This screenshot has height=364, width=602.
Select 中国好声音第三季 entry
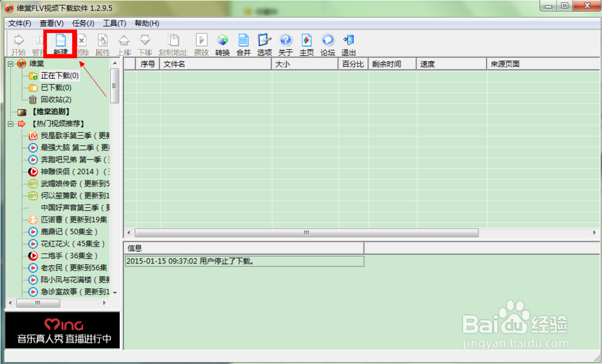point(75,208)
